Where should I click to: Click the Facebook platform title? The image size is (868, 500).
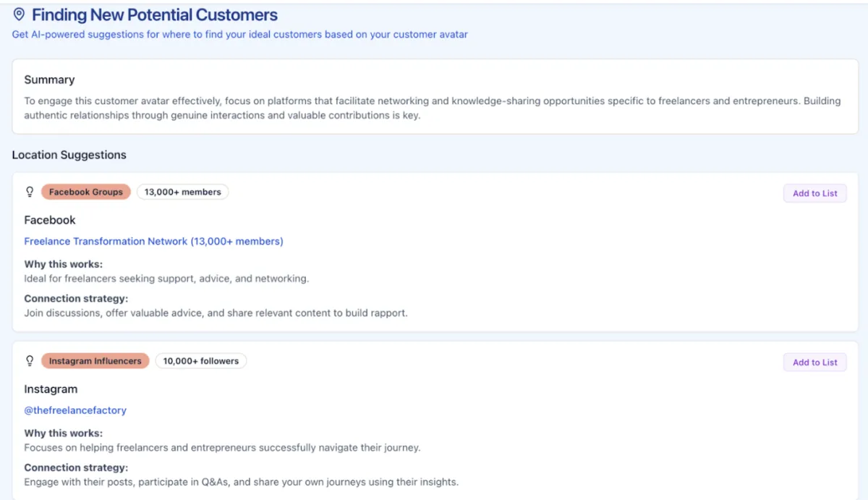tap(50, 220)
